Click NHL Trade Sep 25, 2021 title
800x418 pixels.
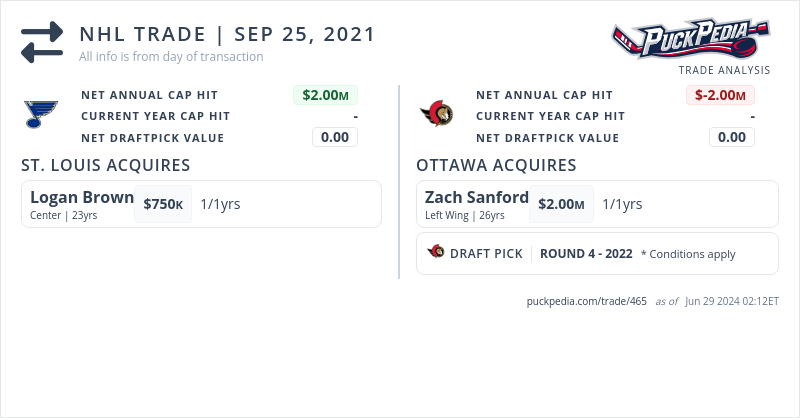[227, 34]
